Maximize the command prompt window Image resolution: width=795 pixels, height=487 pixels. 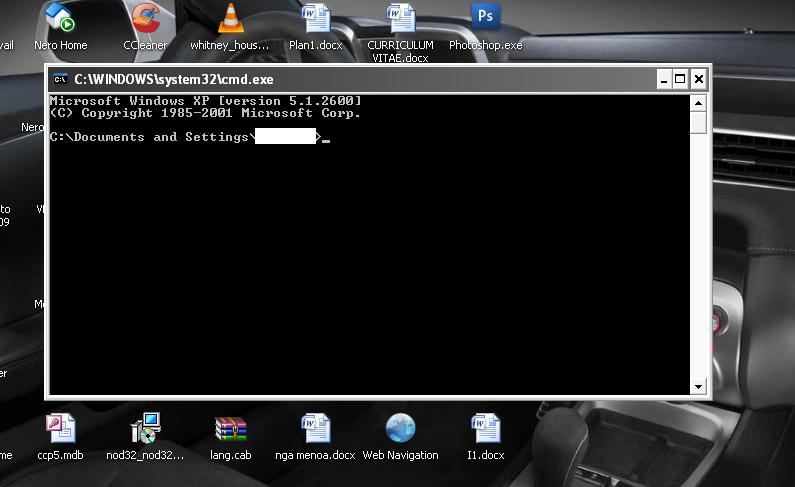(680, 79)
